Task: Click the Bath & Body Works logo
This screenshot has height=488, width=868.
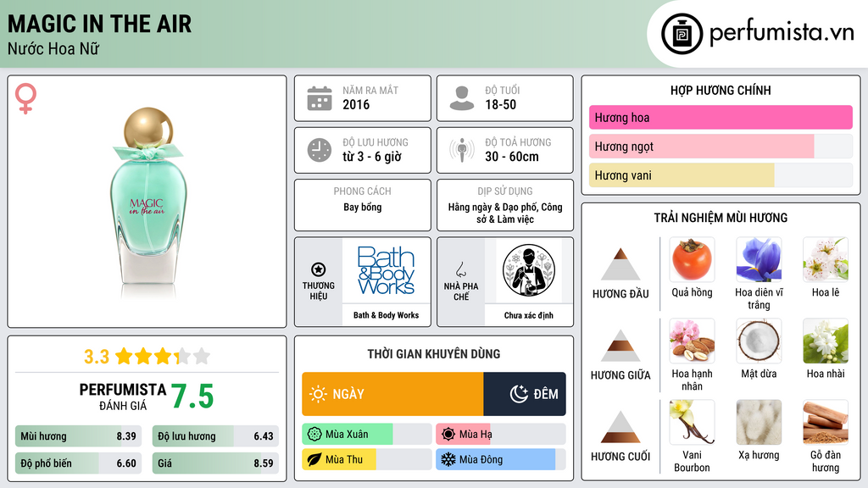Action: click(386, 270)
